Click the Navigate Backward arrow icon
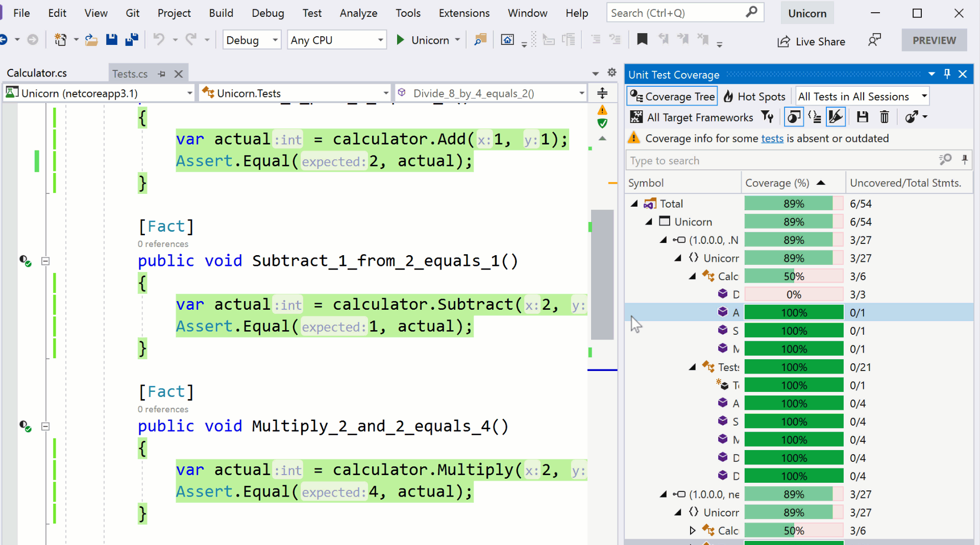Image resolution: width=980 pixels, height=545 pixels. (4, 39)
